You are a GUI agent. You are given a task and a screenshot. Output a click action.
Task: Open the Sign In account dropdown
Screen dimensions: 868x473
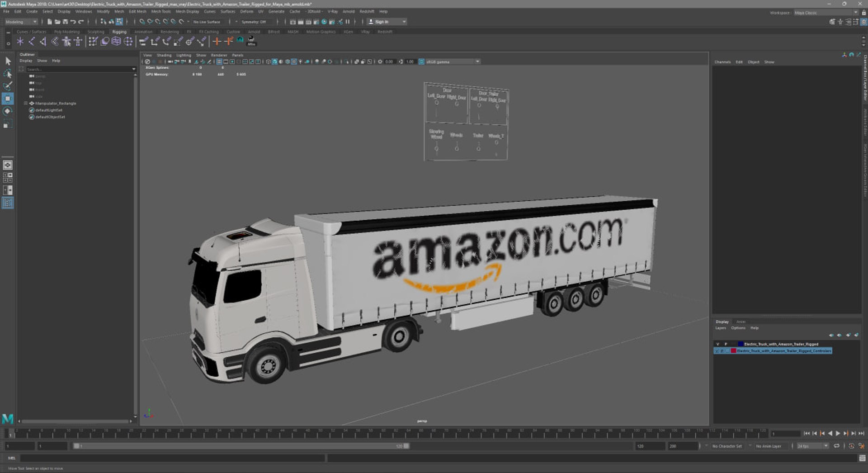pos(404,22)
